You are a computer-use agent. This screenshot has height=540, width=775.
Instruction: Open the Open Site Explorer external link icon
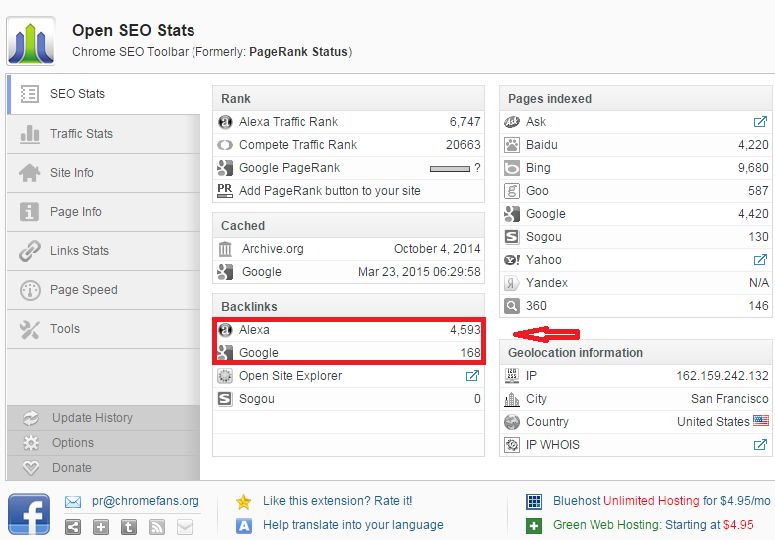[x=472, y=376]
